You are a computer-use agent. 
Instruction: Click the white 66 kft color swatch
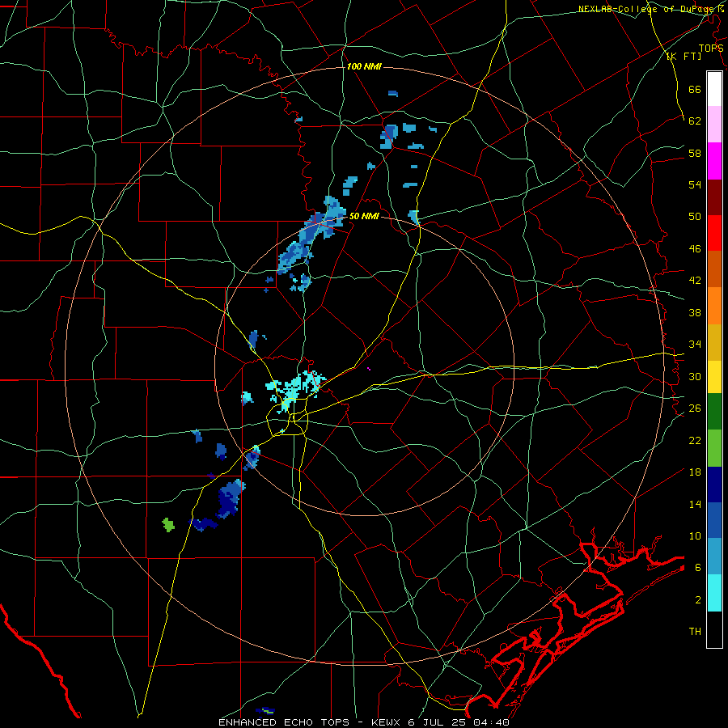pos(714,89)
